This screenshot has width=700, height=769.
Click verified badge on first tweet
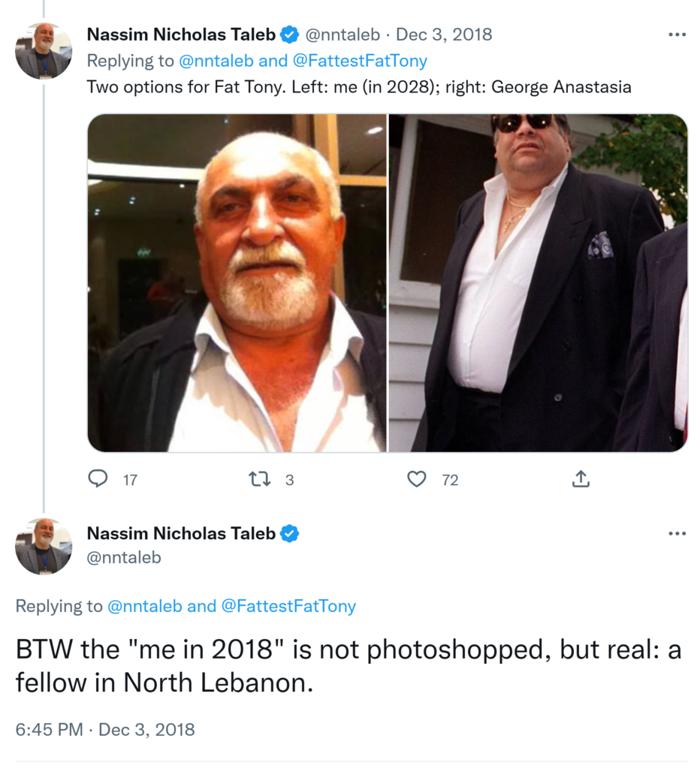289,35
